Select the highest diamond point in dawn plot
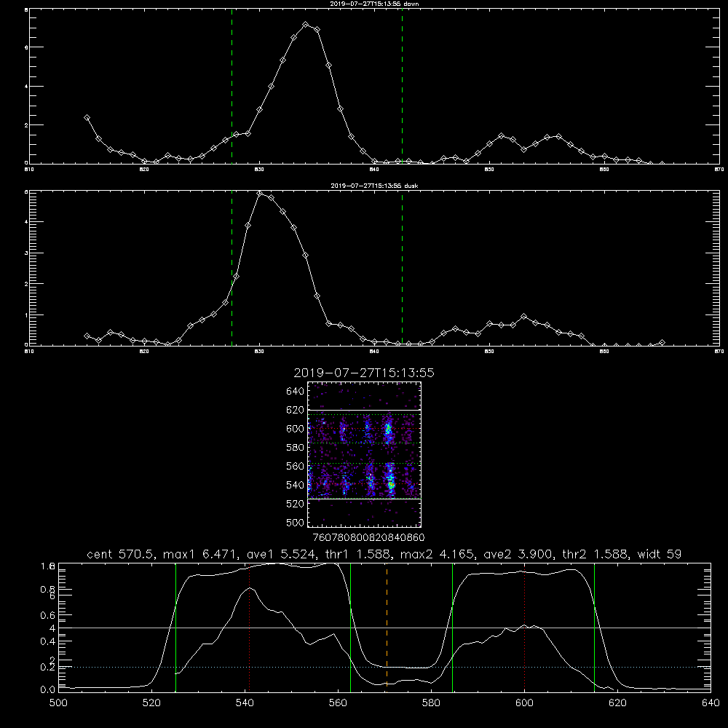Screen dimensions: 728x728 [305, 25]
